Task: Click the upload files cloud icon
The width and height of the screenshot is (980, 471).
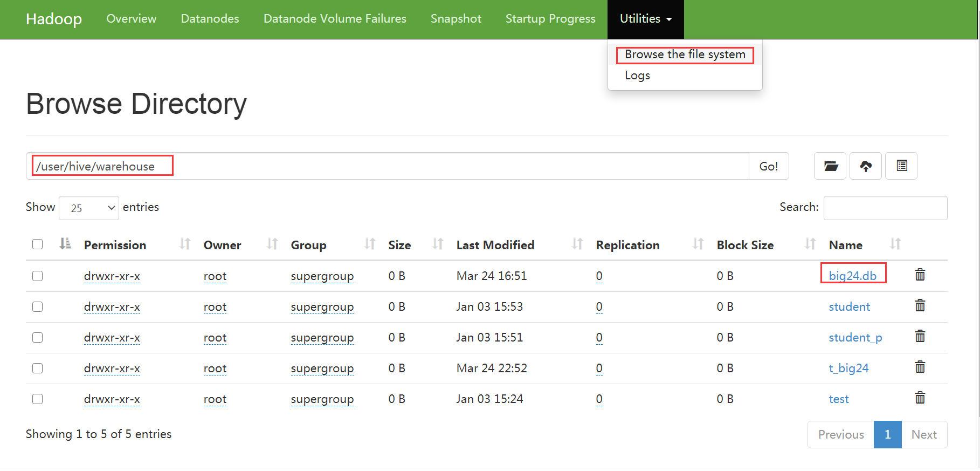Action: tap(866, 166)
